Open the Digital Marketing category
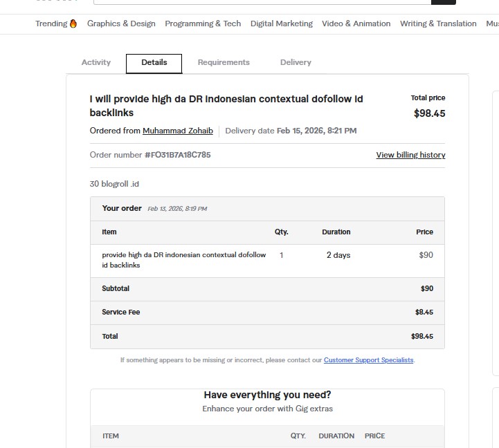 tap(281, 24)
